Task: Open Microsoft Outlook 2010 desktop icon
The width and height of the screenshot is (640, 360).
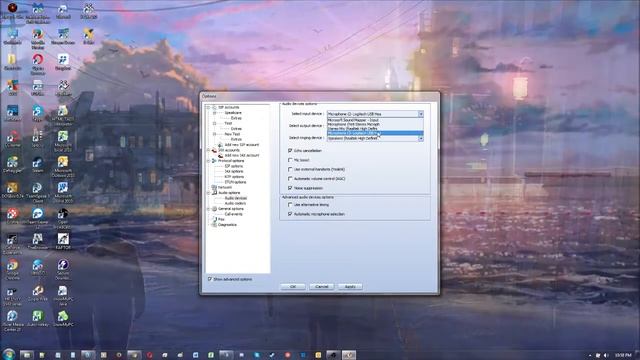Action: [x=62, y=167]
